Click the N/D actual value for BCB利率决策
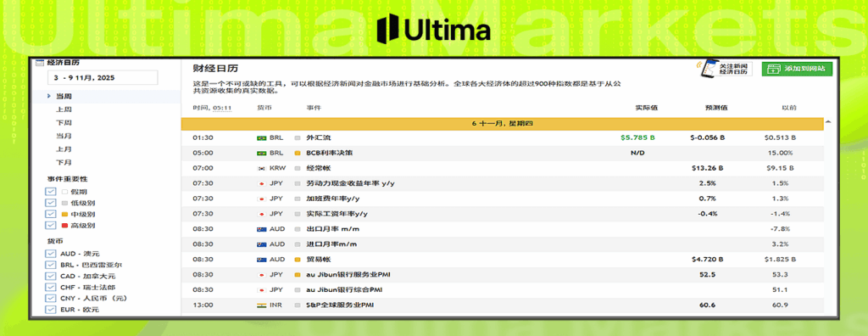This screenshot has width=868, height=336. click(638, 153)
